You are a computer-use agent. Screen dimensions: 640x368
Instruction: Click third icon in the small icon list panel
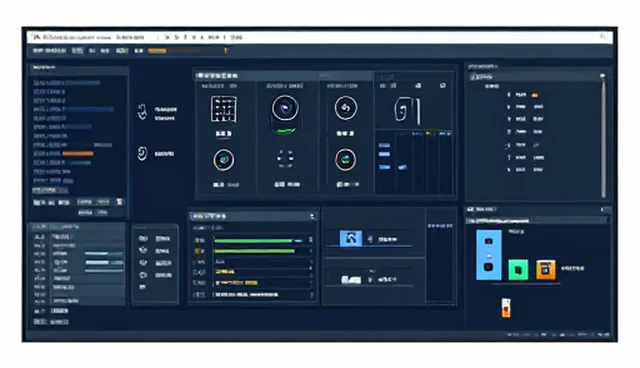[143, 263]
